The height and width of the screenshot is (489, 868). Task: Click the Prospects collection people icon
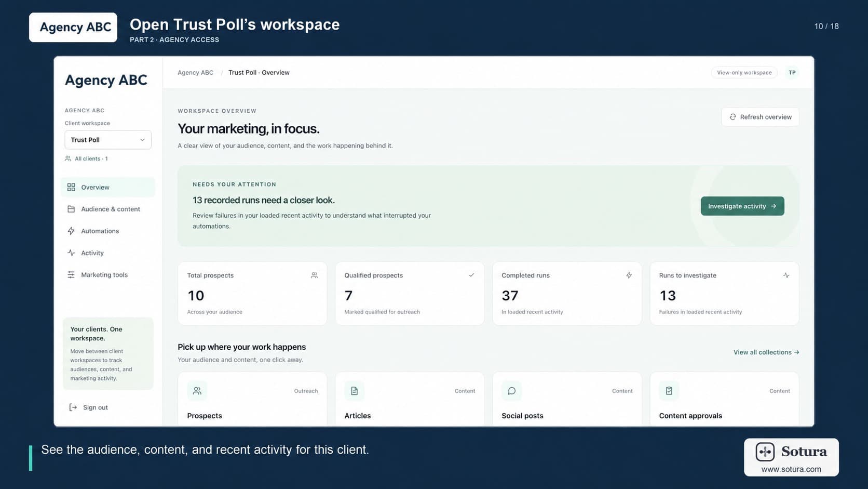click(x=197, y=391)
